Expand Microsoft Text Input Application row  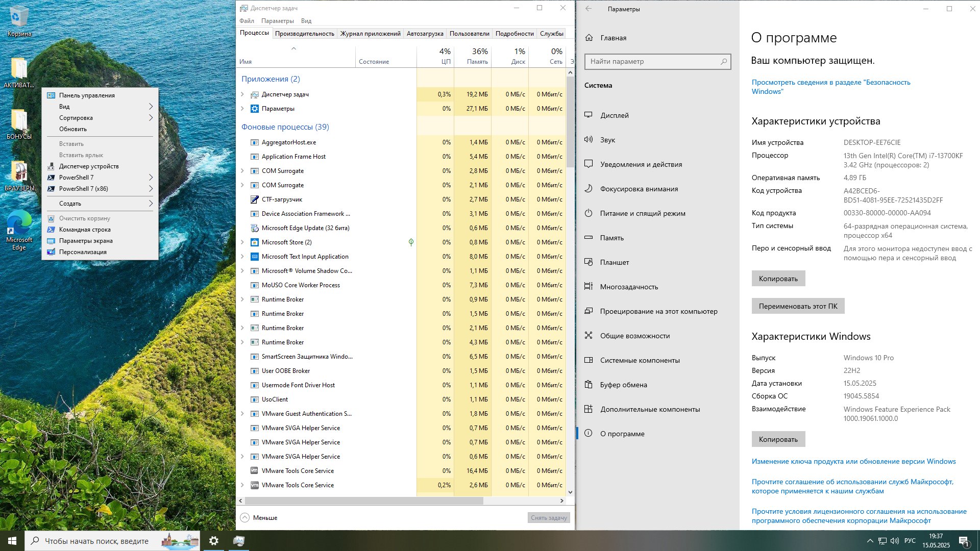click(x=242, y=257)
